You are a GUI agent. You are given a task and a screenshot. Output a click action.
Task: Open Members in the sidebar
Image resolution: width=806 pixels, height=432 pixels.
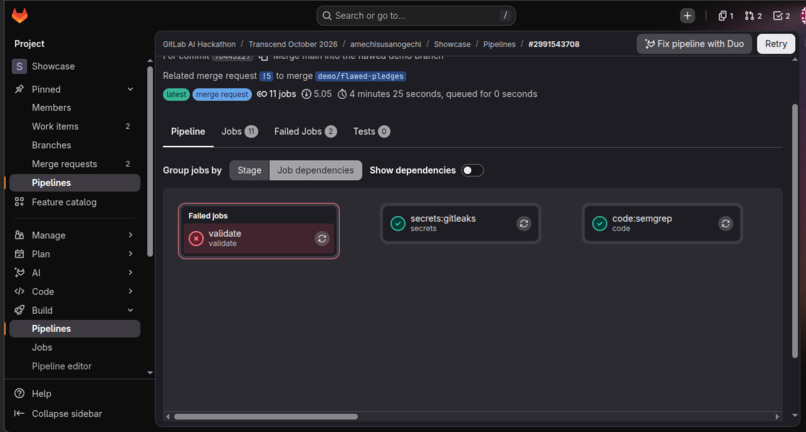(x=75, y=107)
